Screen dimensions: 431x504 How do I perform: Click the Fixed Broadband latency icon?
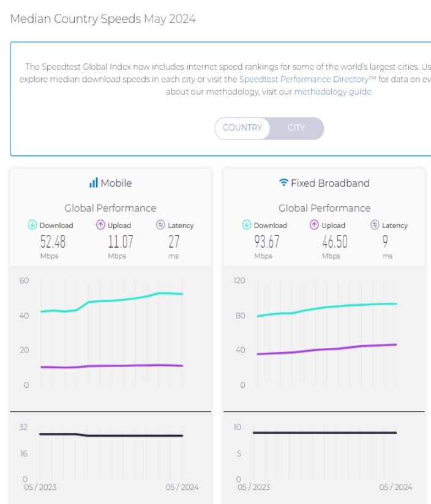coord(375,225)
